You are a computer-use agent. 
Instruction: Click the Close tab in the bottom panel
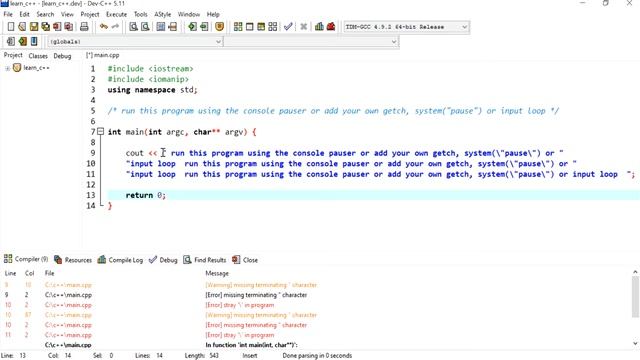tap(245, 260)
